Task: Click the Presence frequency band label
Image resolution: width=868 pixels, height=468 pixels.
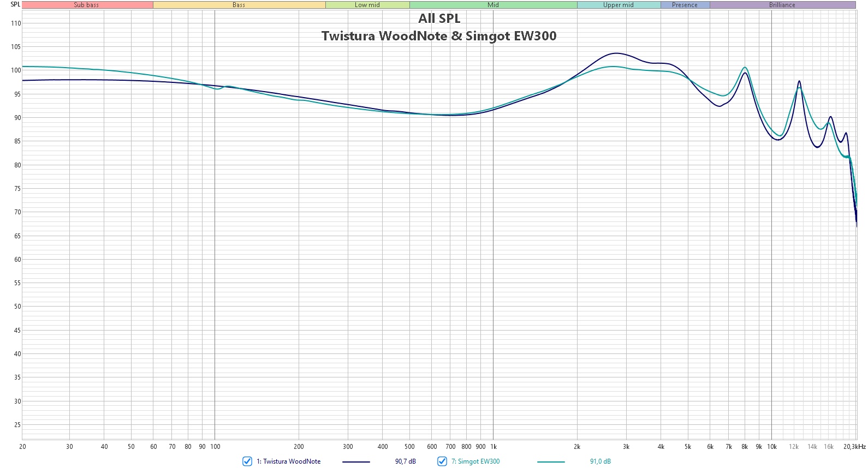Action: coord(685,5)
